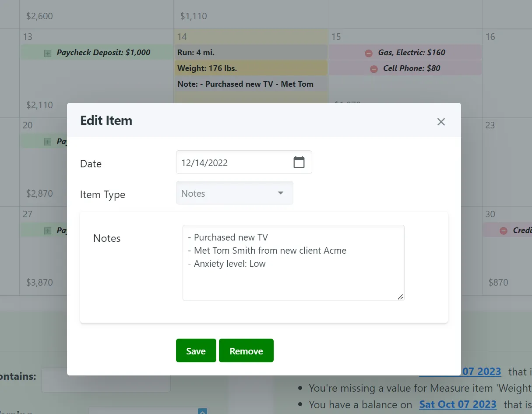
Task: Open the calendar date picker icon
Action: 299,163
